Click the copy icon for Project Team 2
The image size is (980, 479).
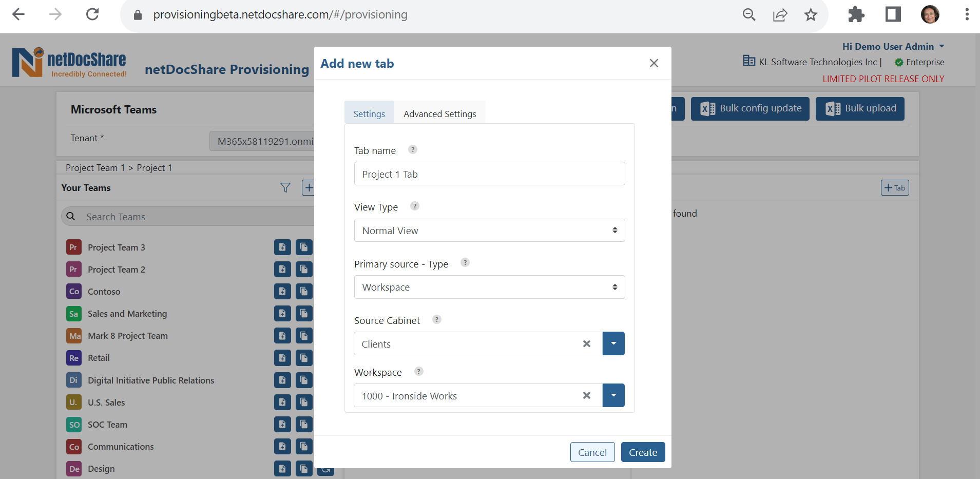(304, 269)
